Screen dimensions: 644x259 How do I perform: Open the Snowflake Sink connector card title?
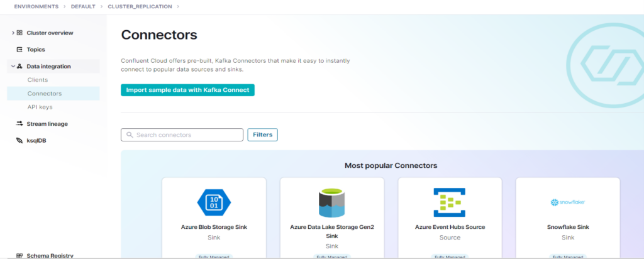567,227
